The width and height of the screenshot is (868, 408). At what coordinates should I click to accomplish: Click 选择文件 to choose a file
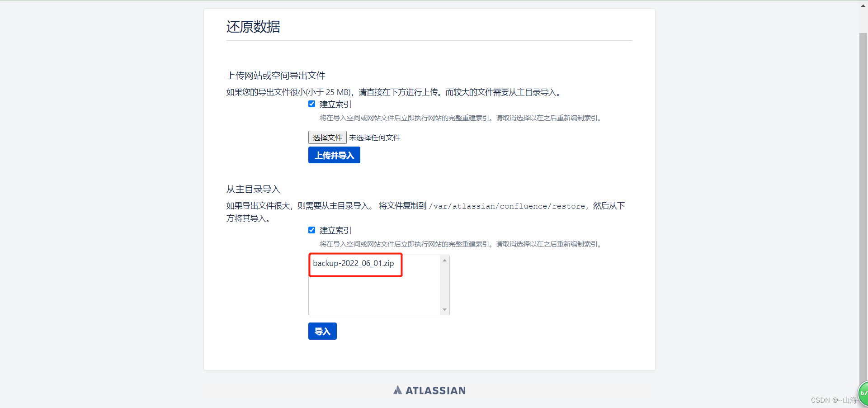point(327,137)
